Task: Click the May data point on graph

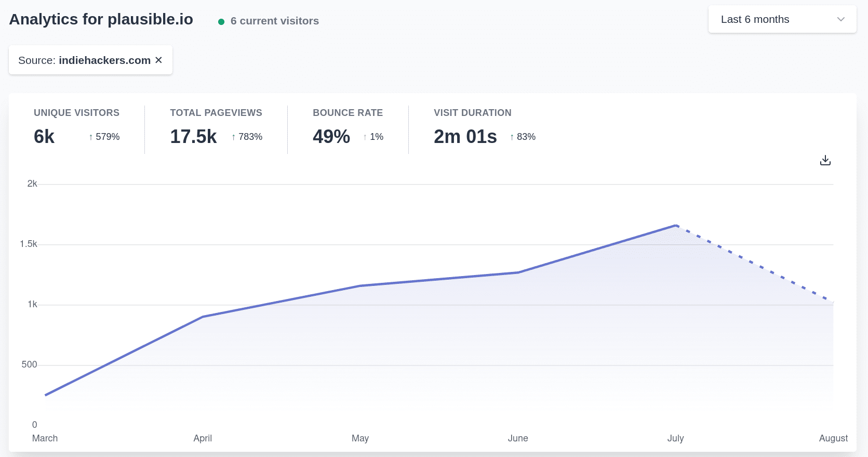Action: (360, 286)
